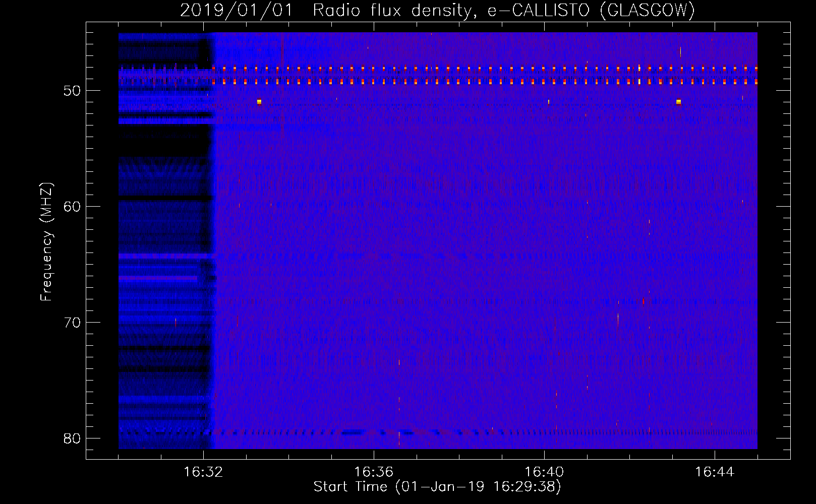The height and width of the screenshot is (504, 816).
Task: Click the 16:40 time tick label
Action: pyautogui.click(x=544, y=472)
